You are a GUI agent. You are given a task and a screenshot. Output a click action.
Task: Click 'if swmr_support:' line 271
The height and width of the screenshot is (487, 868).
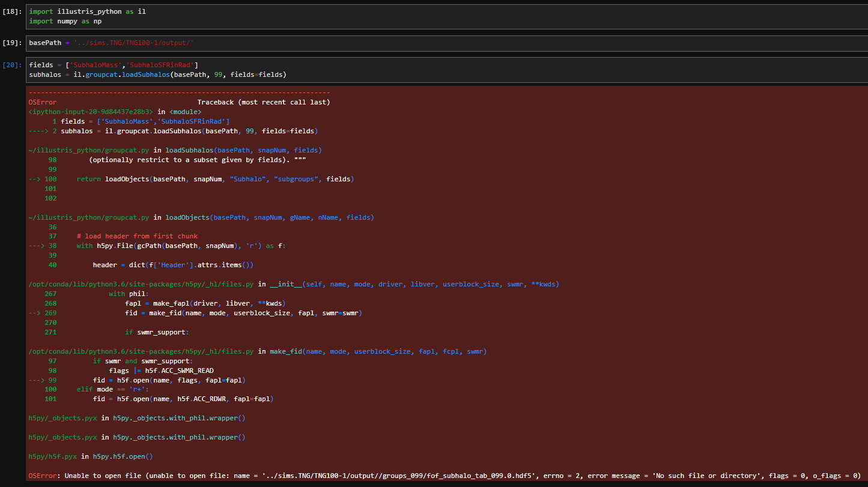tap(157, 332)
